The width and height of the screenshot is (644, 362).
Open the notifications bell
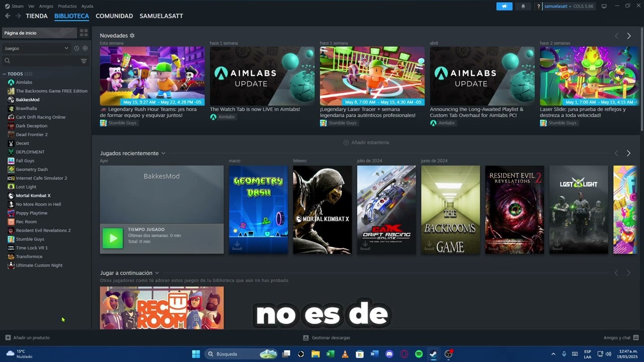click(x=523, y=7)
